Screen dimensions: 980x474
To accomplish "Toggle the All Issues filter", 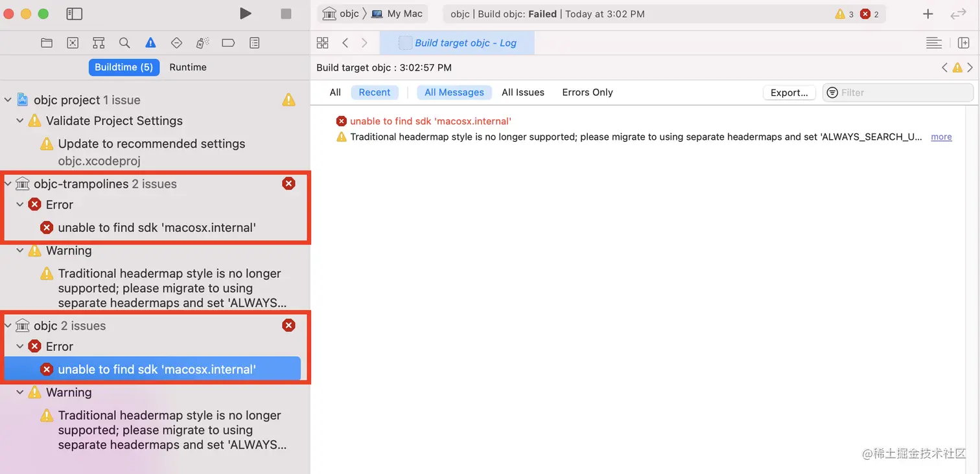I will 523,93.
